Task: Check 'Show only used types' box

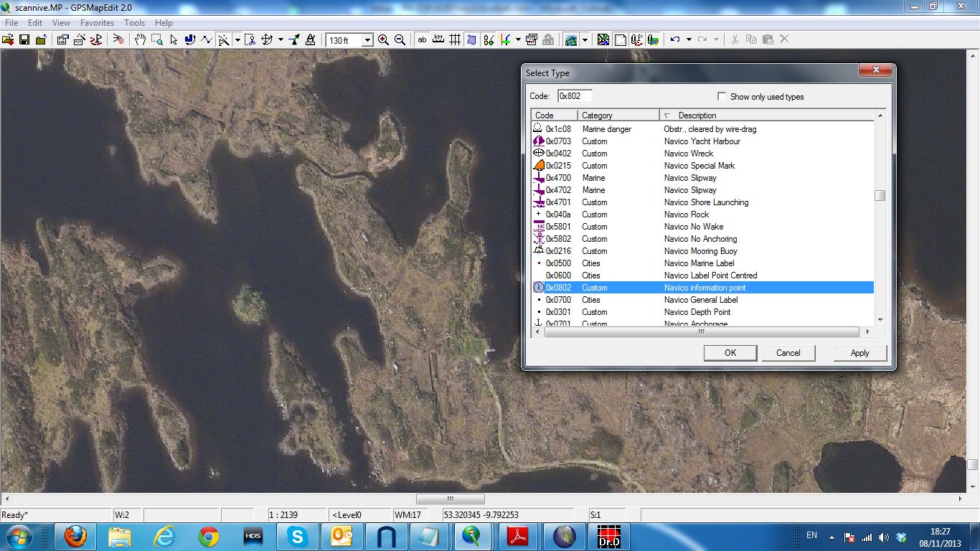Action: pyautogui.click(x=722, y=97)
